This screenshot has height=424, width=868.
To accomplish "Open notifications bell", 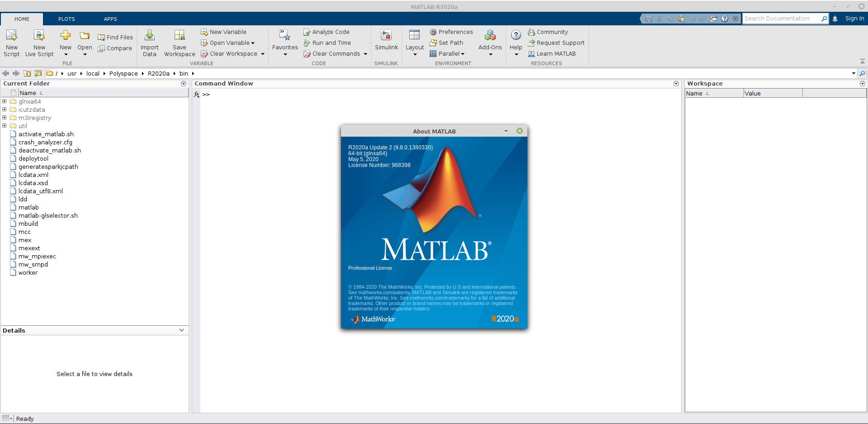I will (x=835, y=19).
